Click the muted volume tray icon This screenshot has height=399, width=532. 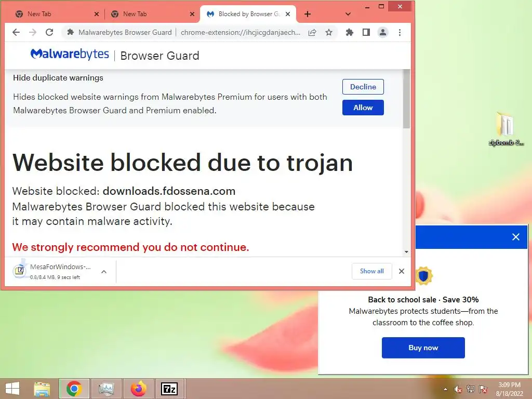tap(458, 389)
